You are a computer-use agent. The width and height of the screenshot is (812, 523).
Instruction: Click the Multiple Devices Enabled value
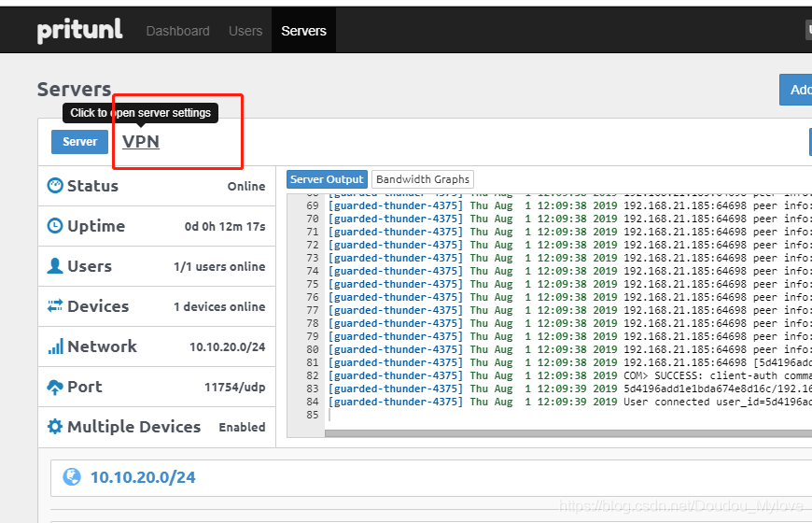243,427
